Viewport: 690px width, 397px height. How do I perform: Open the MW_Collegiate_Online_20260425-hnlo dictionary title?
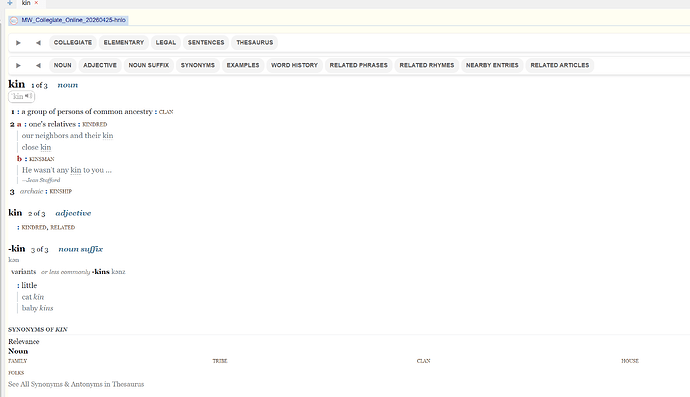click(x=73, y=20)
